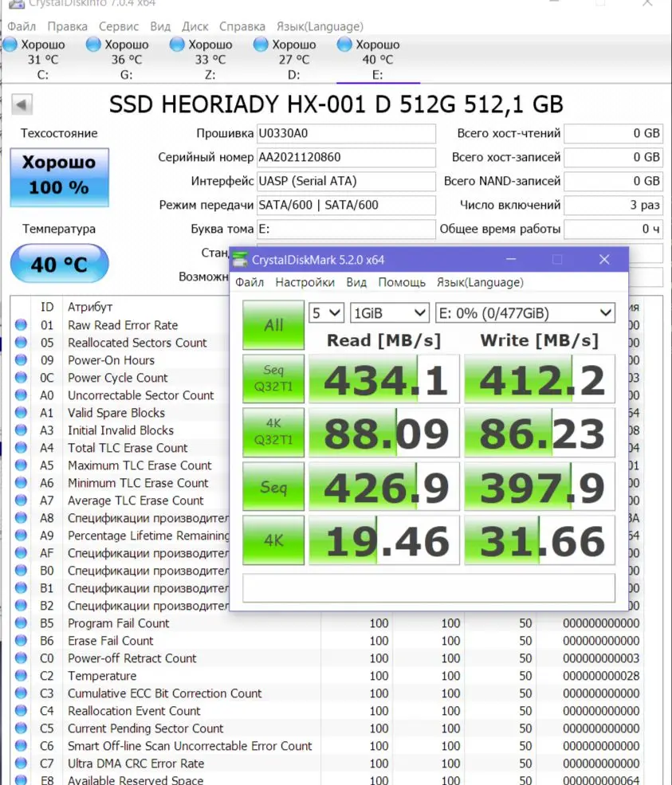Click Seq Q32T1 write result 412.2
The image size is (672, 785).
tap(540, 379)
